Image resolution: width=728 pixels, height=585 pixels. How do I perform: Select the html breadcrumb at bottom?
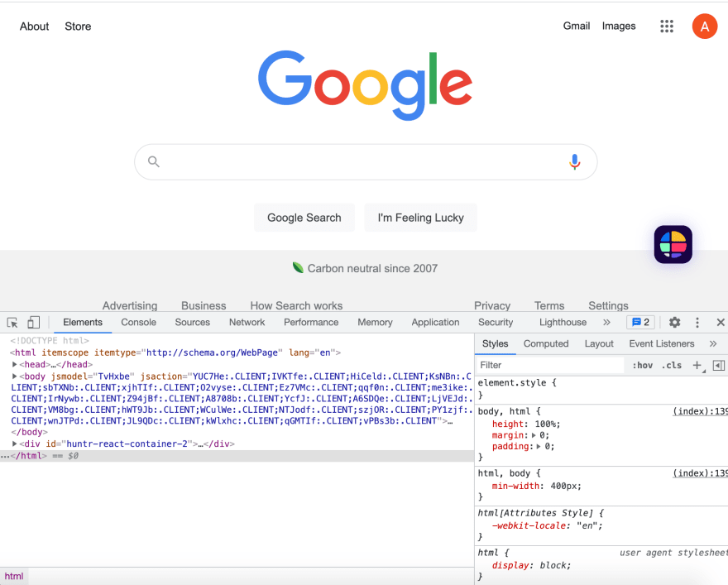tap(14, 576)
